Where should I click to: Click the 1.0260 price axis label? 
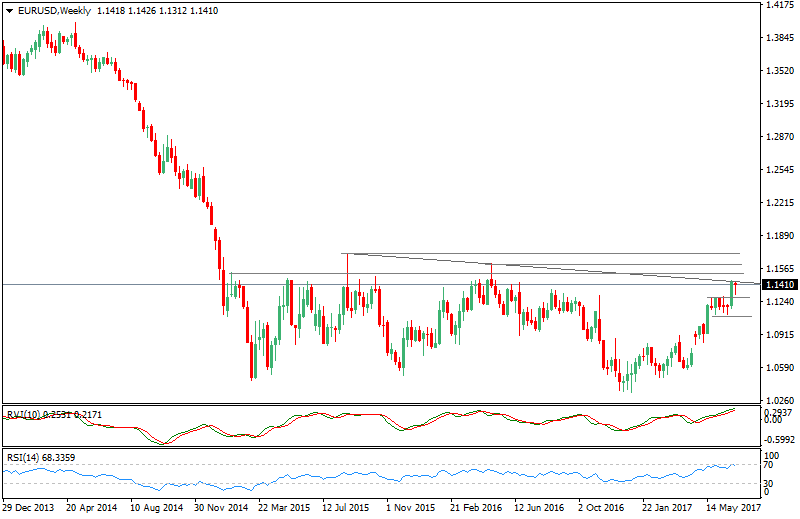[780, 399]
